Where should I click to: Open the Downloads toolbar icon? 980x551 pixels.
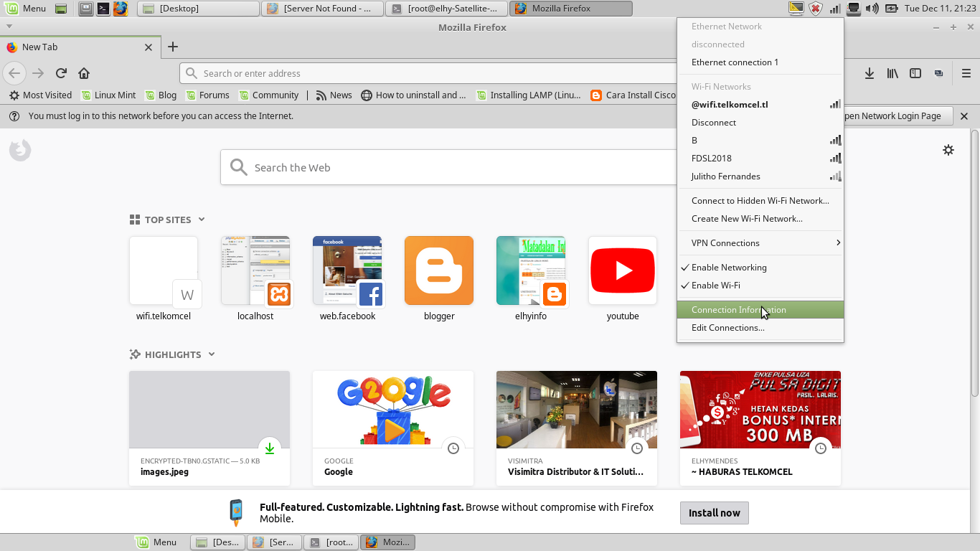(870, 73)
